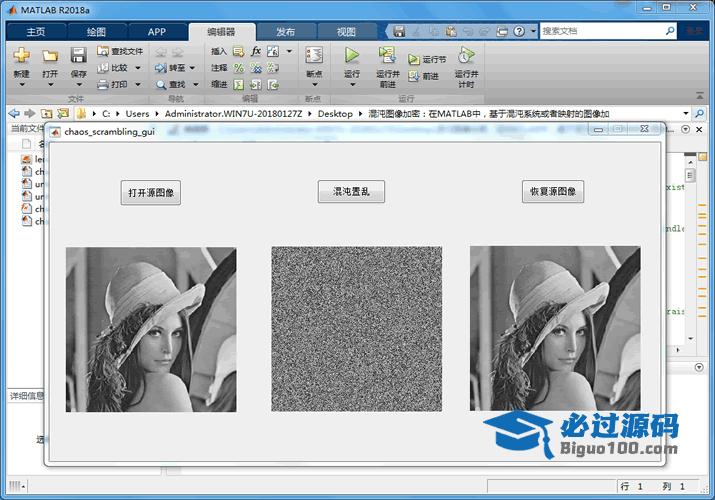Switch to the 发布 (Publish) tab

285,32
